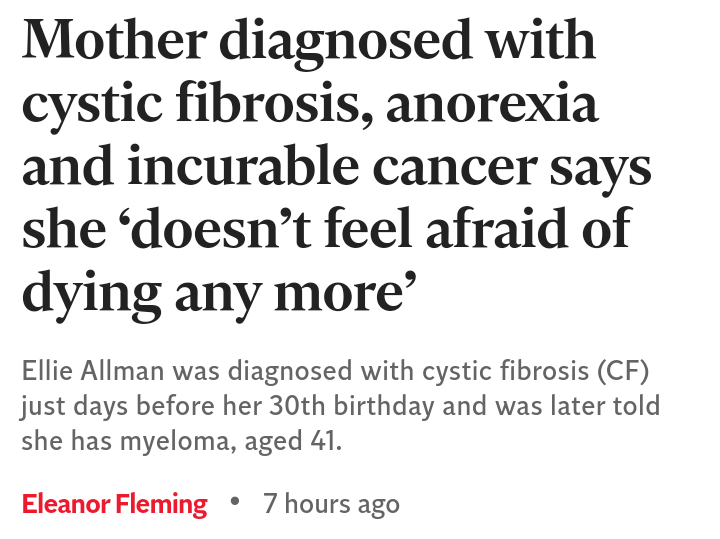Click the '(CF)' abbreviation in summary

[622, 373]
